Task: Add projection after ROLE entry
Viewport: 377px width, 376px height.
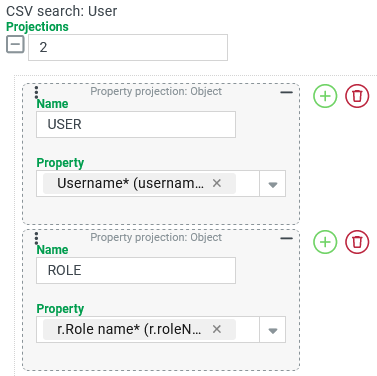Action: point(325,242)
